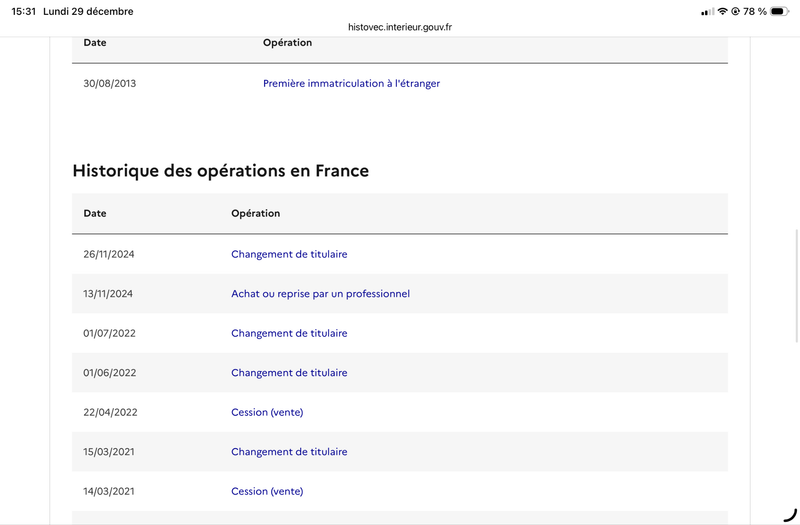Screen dimensions: 800x525
Task: Open 'Changement de titulaire' dated 01/07/2022
Action: point(289,333)
